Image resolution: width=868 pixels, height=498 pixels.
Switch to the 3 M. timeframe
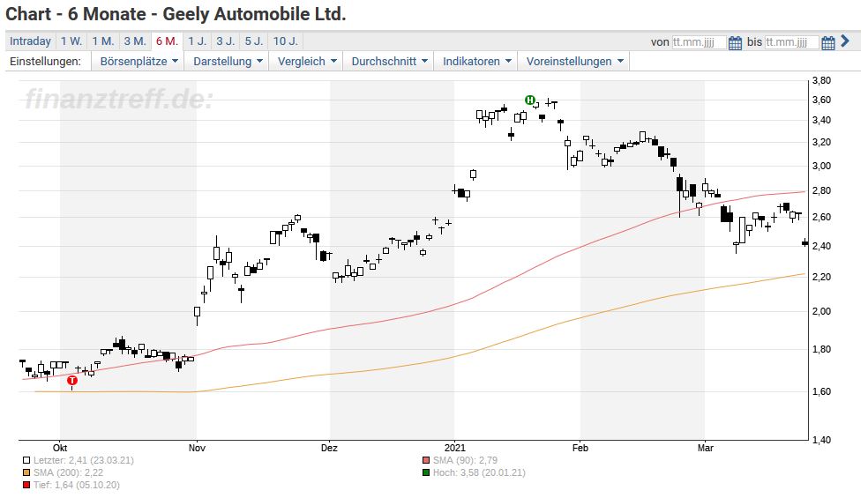pyautogui.click(x=135, y=41)
